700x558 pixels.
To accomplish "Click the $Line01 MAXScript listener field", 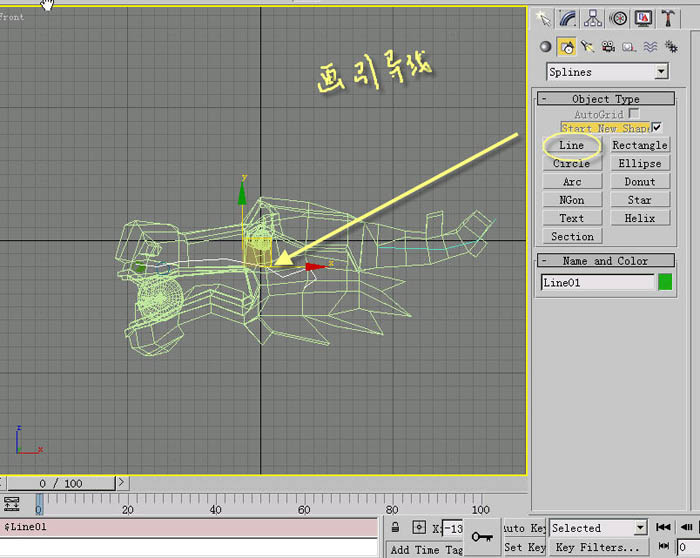I will click(x=189, y=527).
